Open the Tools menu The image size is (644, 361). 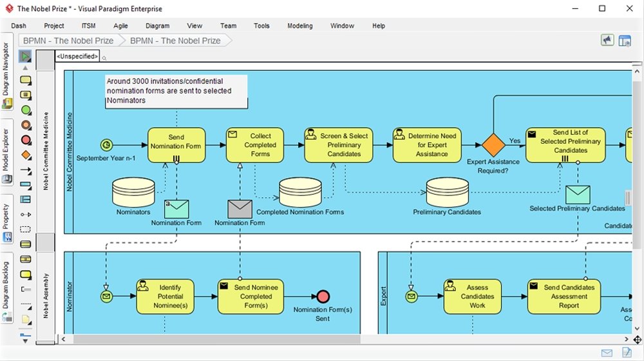[x=261, y=26]
